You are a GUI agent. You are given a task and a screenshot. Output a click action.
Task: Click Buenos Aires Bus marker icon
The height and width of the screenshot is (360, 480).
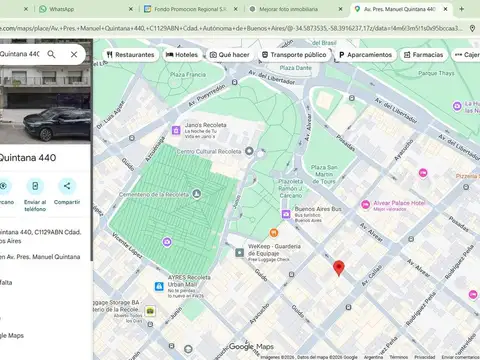click(x=286, y=214)
